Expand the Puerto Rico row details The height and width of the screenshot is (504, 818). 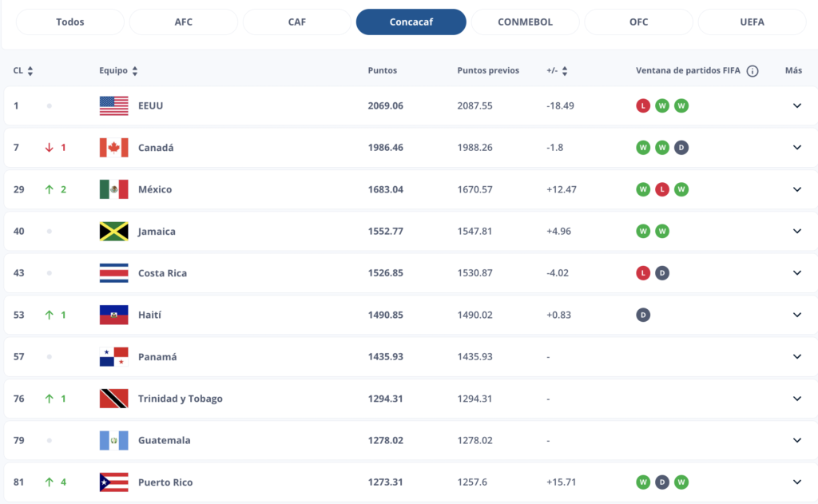pyautogui.click(x=797, y=482)
